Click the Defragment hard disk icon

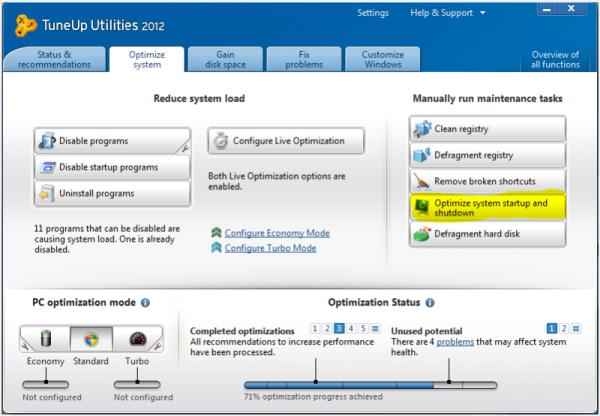pos(422,234)
